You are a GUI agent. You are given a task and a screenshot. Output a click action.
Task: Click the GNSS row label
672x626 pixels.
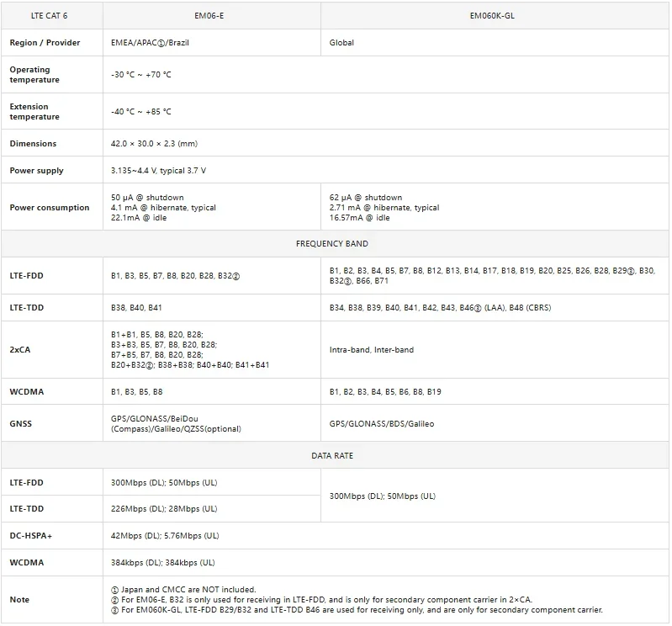coord(21,424)
